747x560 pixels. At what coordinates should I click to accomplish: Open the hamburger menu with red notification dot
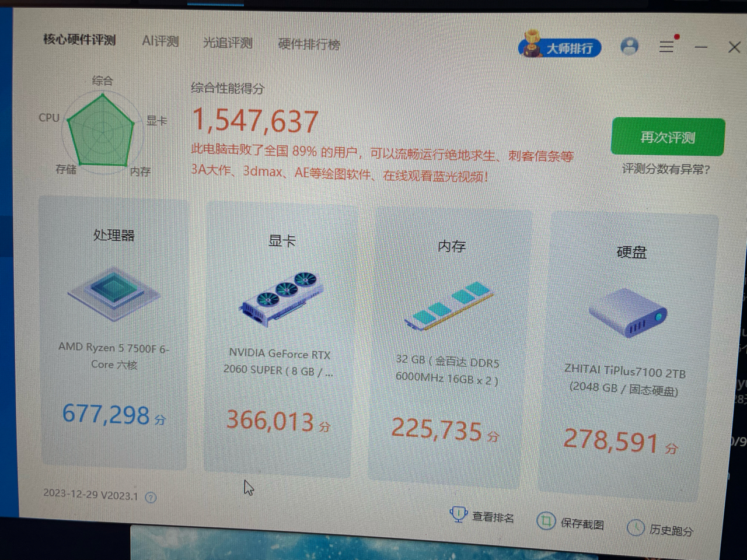pyautogui.click(x=667, y=47)
